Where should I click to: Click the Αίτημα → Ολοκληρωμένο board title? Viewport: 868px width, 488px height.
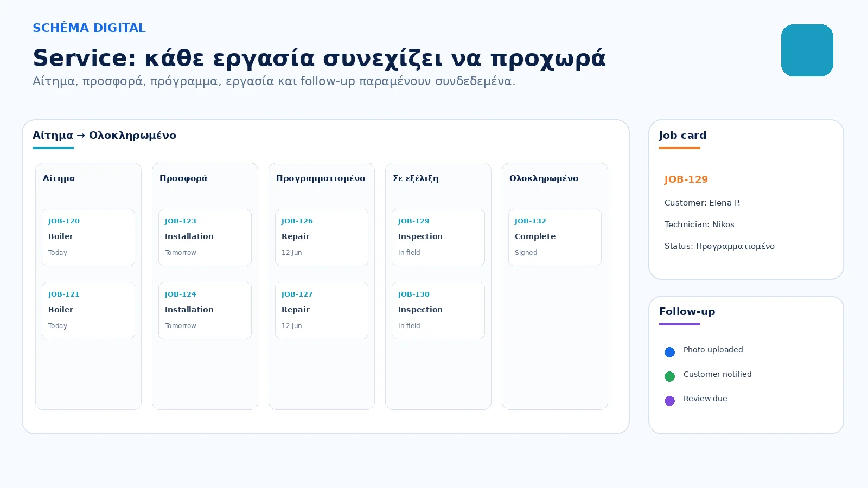pos(104,136)
